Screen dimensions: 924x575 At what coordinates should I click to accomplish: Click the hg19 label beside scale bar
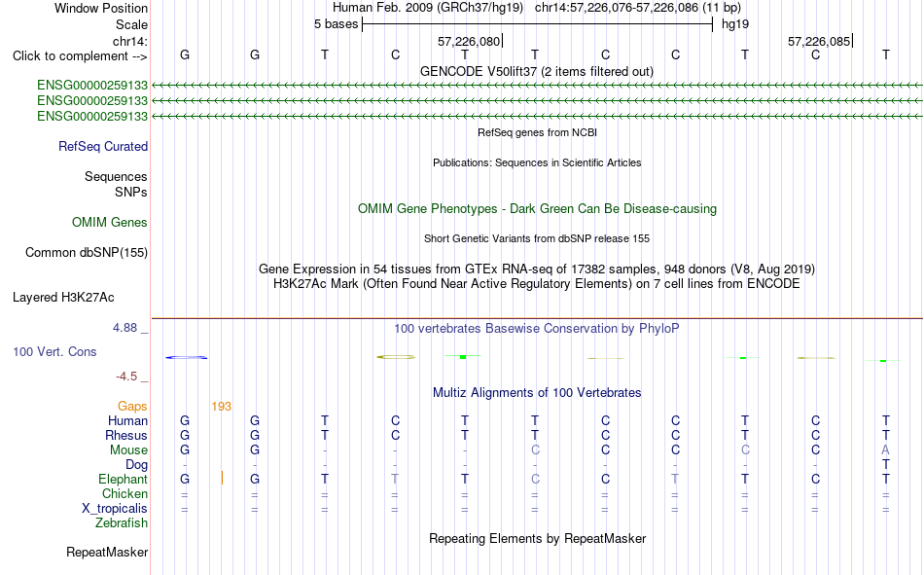click(x=735, y=24)
